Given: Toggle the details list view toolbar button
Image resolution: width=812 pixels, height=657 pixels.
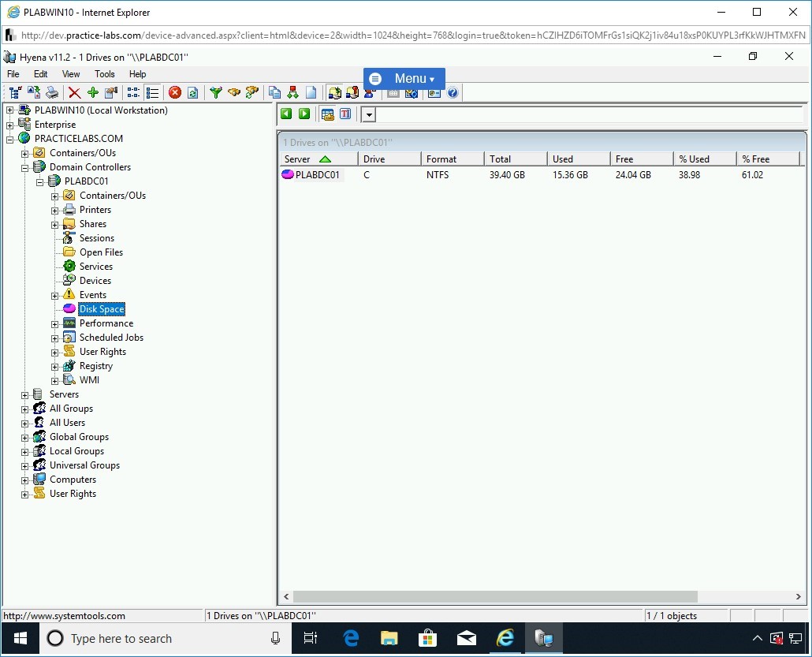Looking at the screenshot, I should pos(153,93).
